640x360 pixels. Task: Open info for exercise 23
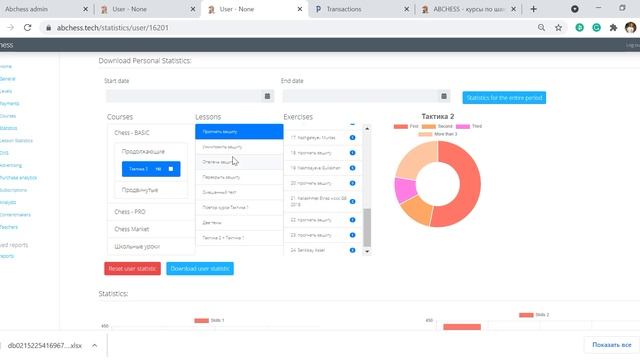click(x=352, y=235)
